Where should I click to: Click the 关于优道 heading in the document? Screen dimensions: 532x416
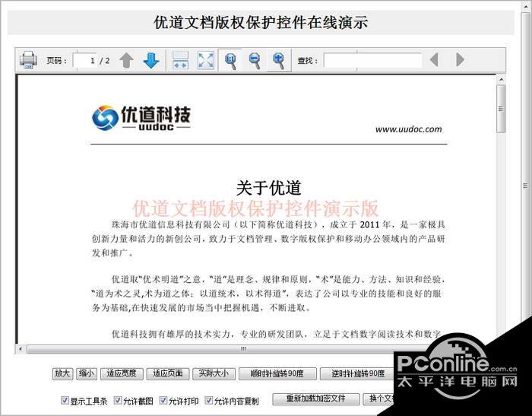tap(269, 188)
